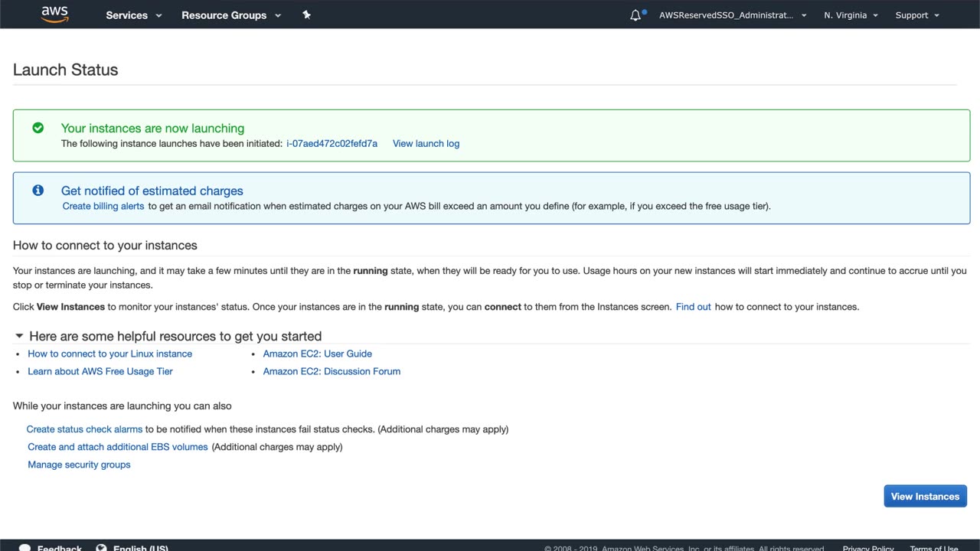Open instance ID i-07aed472c02fefd7a link
The width and height of the screenshot is (980, 551).
point(332,143)
